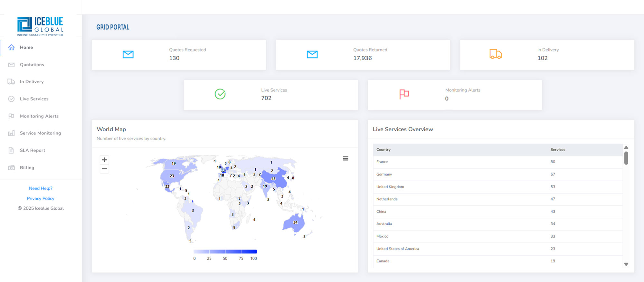Screen dimensions: 644x282
Task: Sort table by the Services column header
Action: point(558,150)
